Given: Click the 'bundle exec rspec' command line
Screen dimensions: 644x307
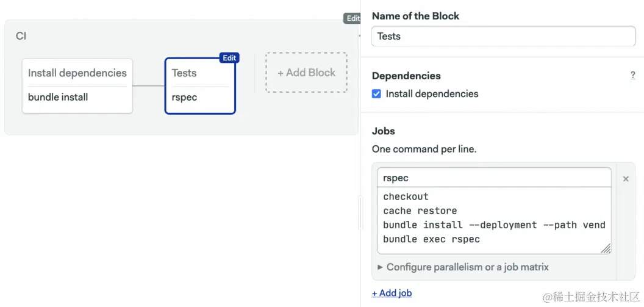Looking at the screenshot, I should click(x=431, y=239).
